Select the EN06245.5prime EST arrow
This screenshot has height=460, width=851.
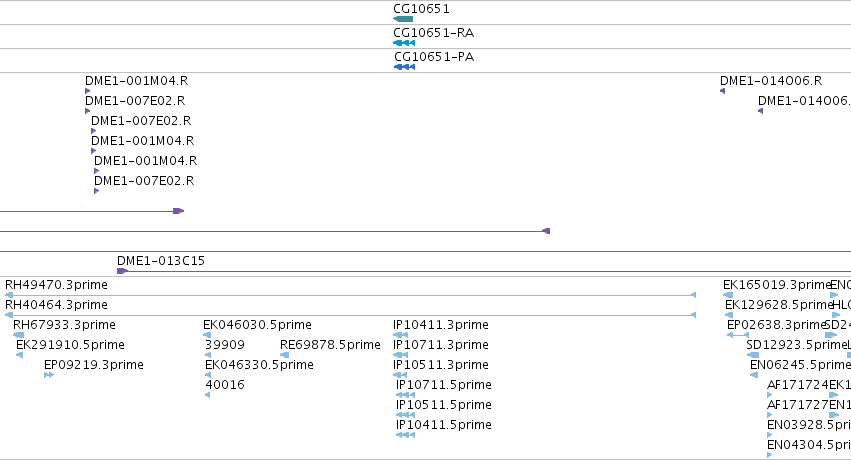(x=754, y=375)
